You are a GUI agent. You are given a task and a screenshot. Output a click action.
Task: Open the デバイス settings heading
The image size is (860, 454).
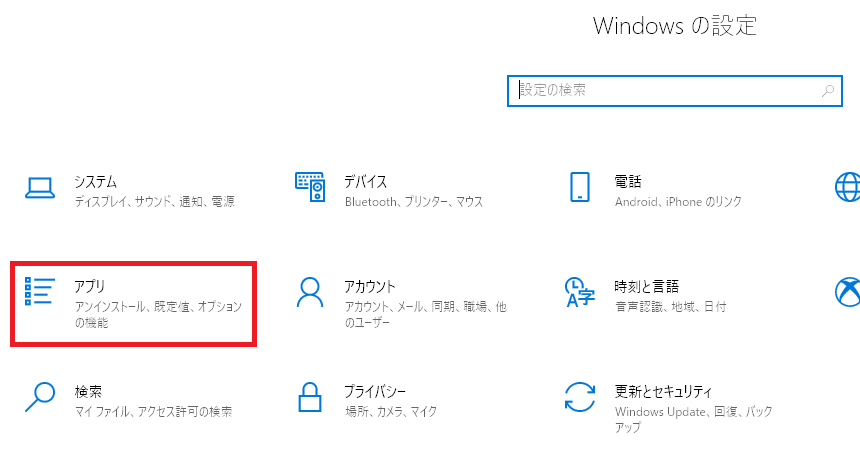[365, 181]
